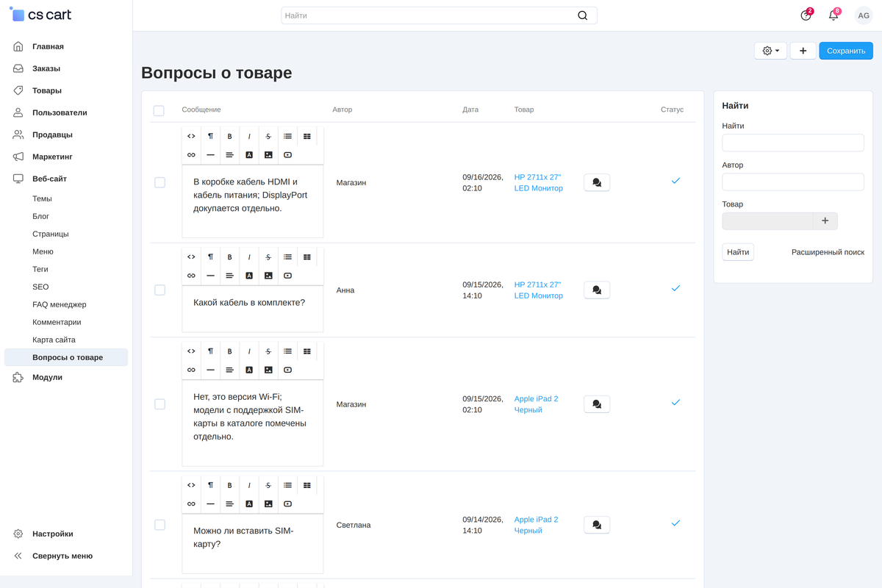The image size is (882, 588).
Task: Click the search magnifier icon in top bar
Action: (583, 15)
